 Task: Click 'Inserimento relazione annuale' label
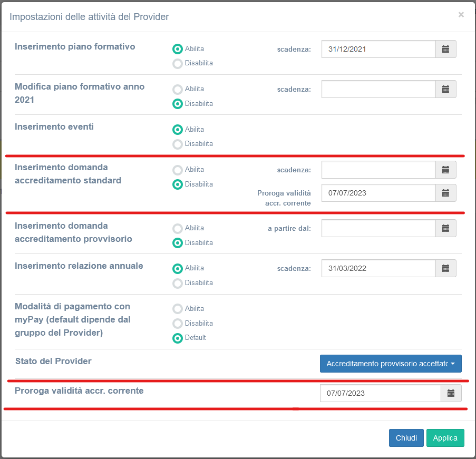coord(79,266)
